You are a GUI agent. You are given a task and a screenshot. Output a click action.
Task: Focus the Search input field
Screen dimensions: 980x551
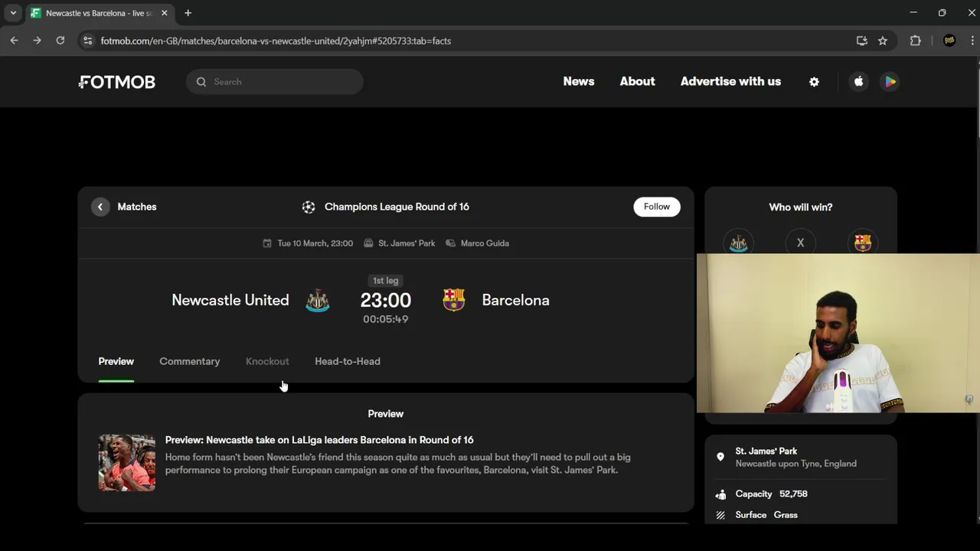pos(275,82)
